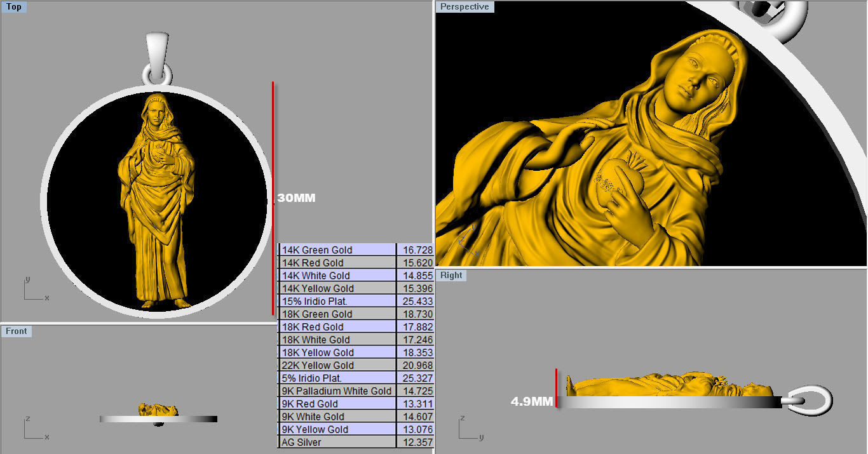The width and height of the screenshot is (868, 454).
Task: Click the weight value 14.725
Action: [417, 391]
